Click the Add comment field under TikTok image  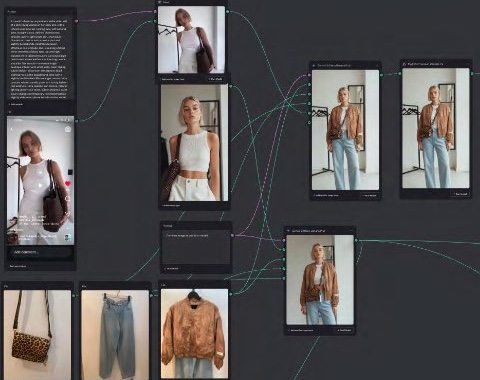pyautogui.click(x=40, y=252)
